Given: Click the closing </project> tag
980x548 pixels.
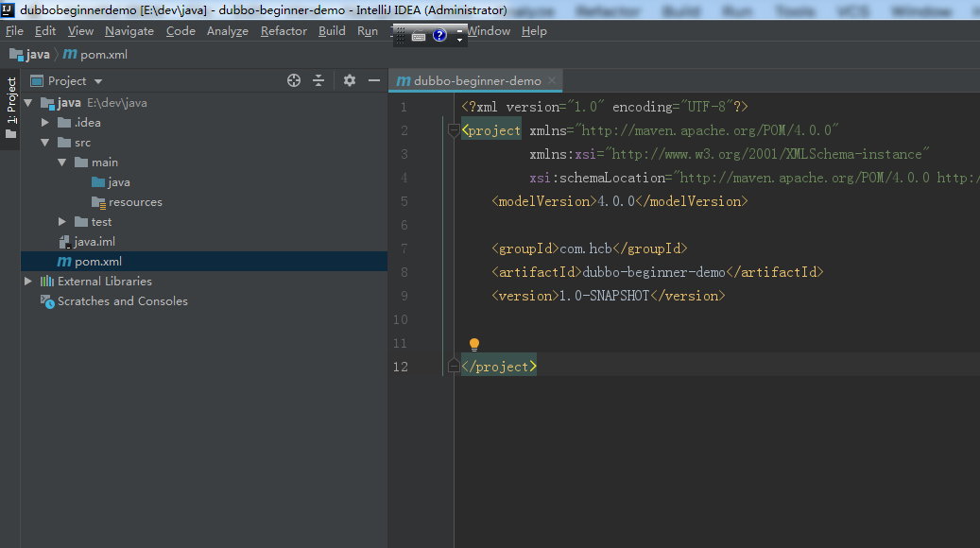Looking at the screenshot, I should pyautogui.click(x=499, y=367).
